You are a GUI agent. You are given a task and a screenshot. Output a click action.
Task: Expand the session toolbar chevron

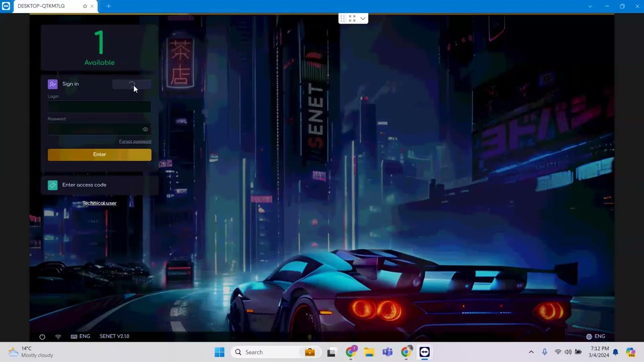[362, 19]
